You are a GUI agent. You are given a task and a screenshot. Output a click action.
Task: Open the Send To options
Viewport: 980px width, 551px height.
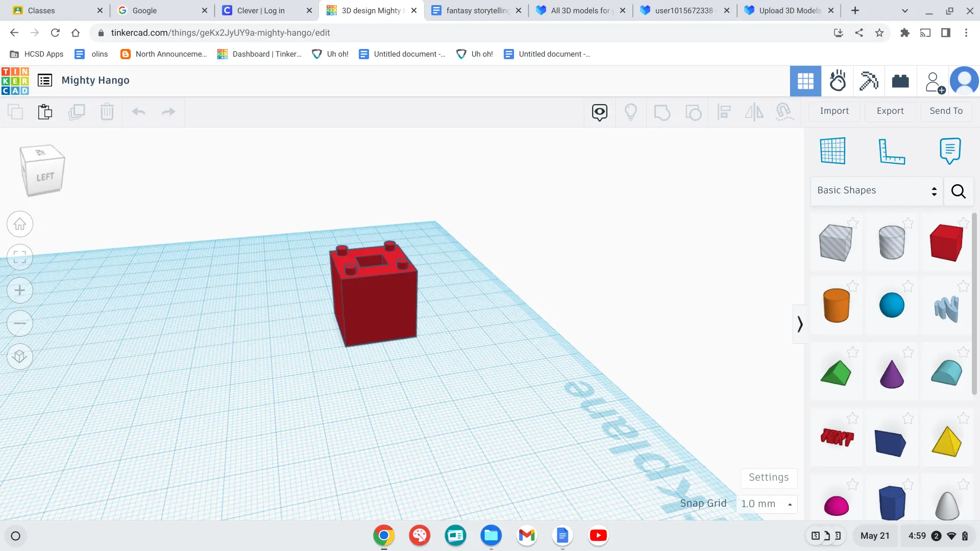946,111
